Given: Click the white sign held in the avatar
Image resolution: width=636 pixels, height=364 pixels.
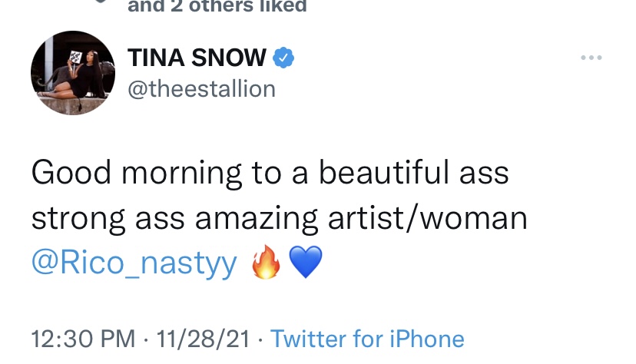Looking at the screenshot, I should pyautogui.click(x=75, y=57).
